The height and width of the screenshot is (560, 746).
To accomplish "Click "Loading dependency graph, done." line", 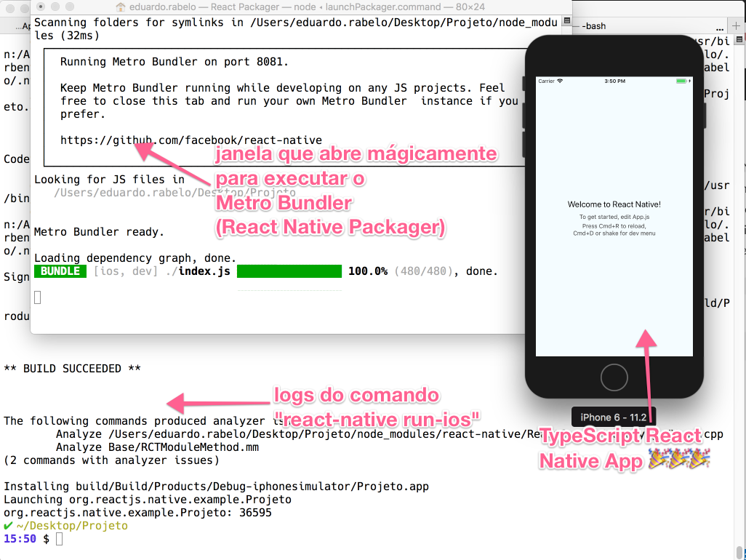I will pos(135,258).
